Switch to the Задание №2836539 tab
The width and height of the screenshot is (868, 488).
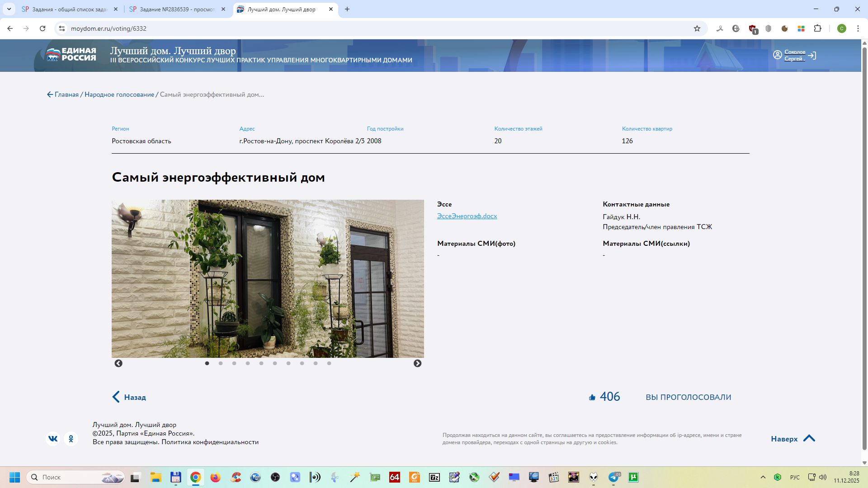click(176, 9)
